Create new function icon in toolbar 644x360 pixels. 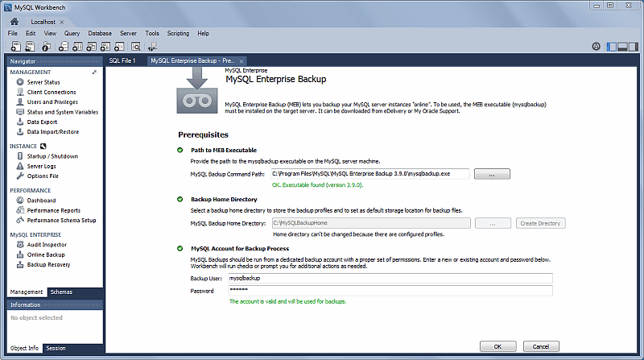click(x=119, y=47)
